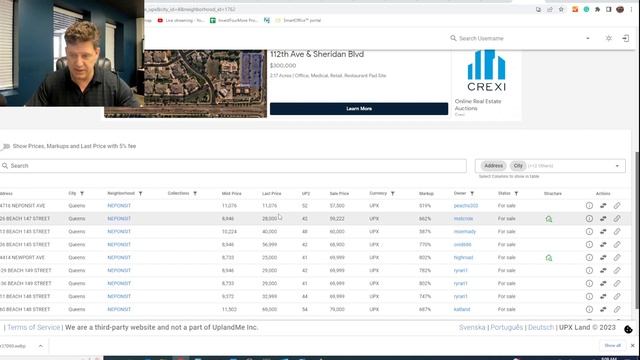Sort by Last Price column header
640x360 pixels.
[x=271, y=193]
